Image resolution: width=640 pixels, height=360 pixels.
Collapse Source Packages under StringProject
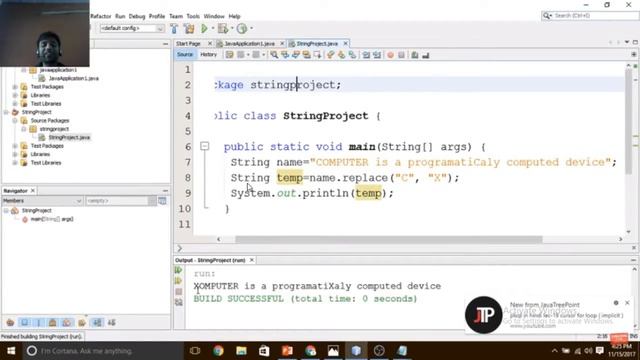tap(15, 120)
